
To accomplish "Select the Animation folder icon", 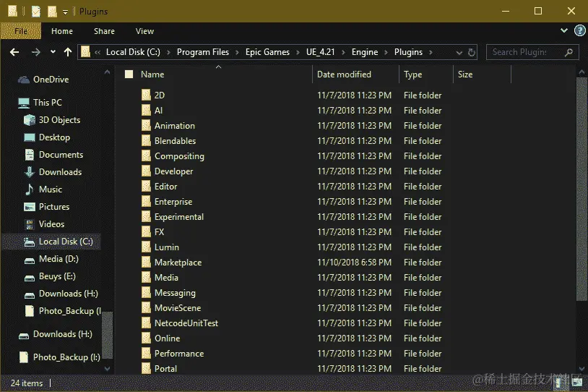I will click(146, 125).
